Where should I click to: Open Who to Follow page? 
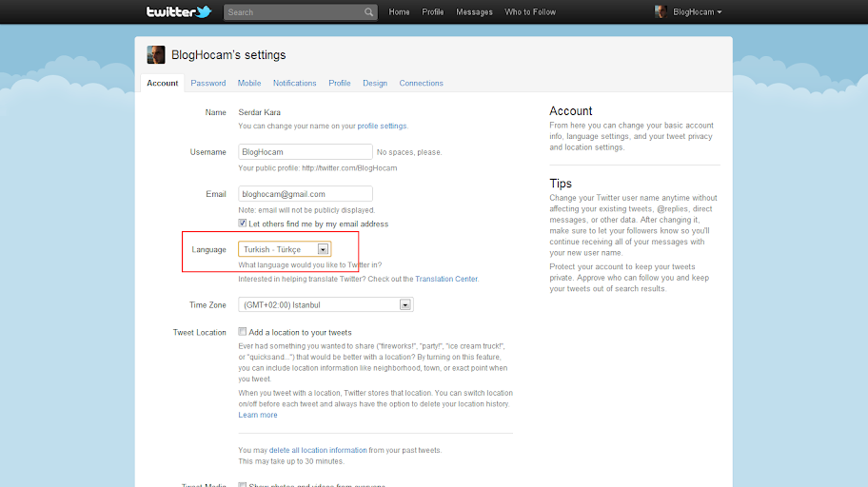(530, 12)
